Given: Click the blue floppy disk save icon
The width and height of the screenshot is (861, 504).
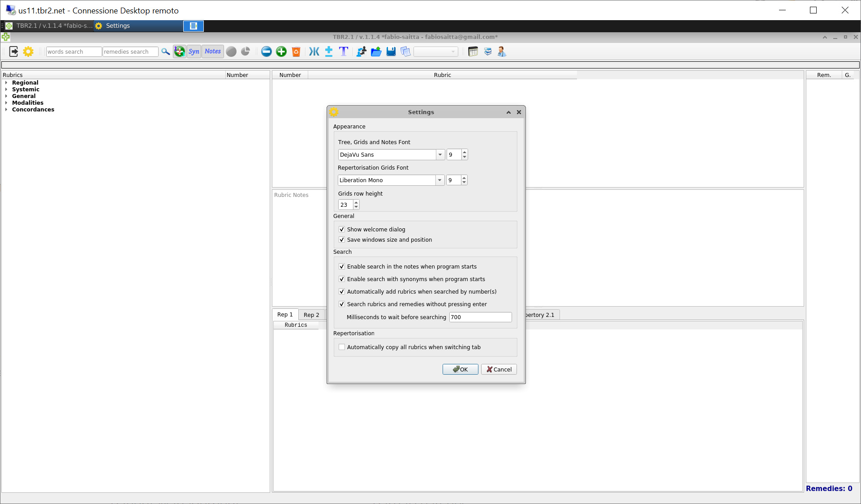Looking at the screenshot, I should coord(391,51).
